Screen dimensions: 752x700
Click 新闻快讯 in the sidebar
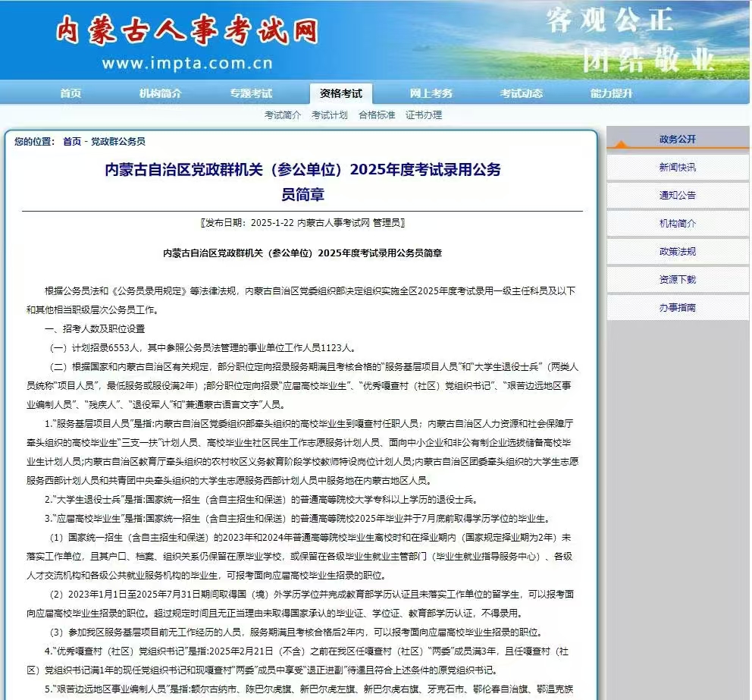(677, 167)
